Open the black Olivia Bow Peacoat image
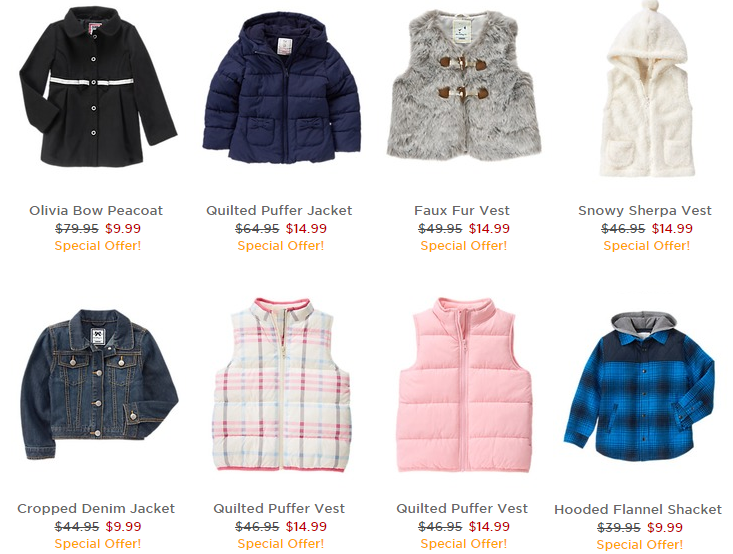The height and width of the screenshot is (554, 733). pos(98,87)
